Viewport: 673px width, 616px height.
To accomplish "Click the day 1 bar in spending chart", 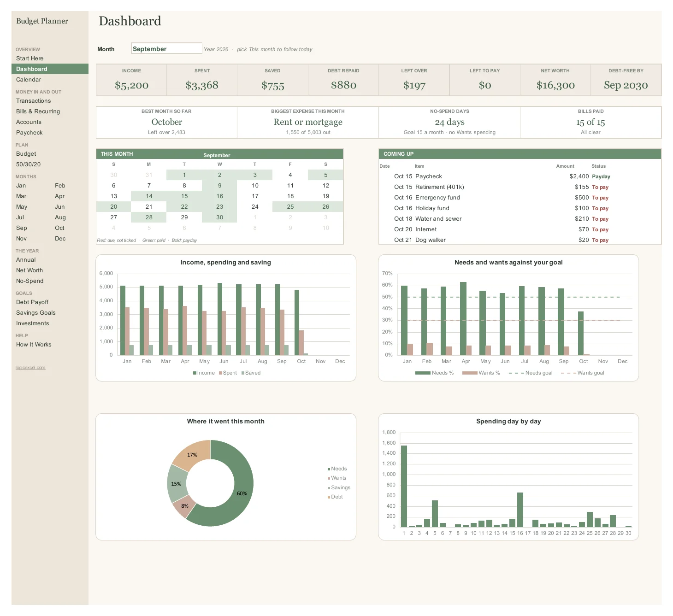I will (404, 486).
